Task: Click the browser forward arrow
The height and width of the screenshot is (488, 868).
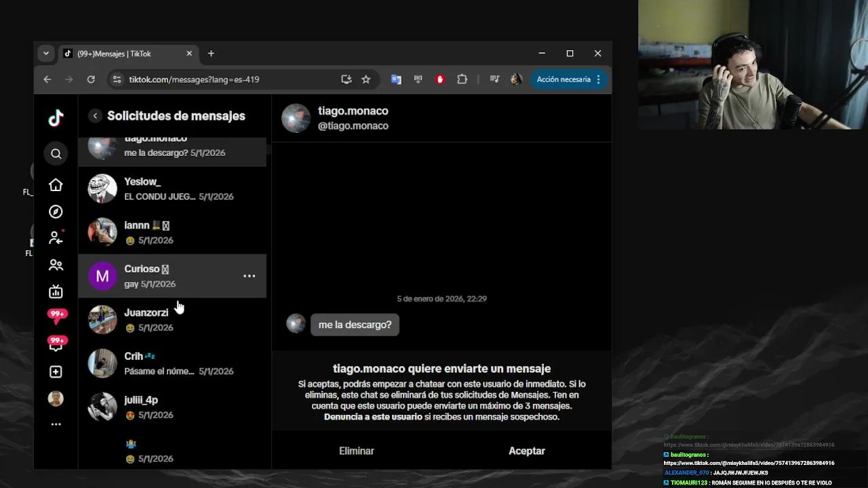Action: click(x=68, y=79)
